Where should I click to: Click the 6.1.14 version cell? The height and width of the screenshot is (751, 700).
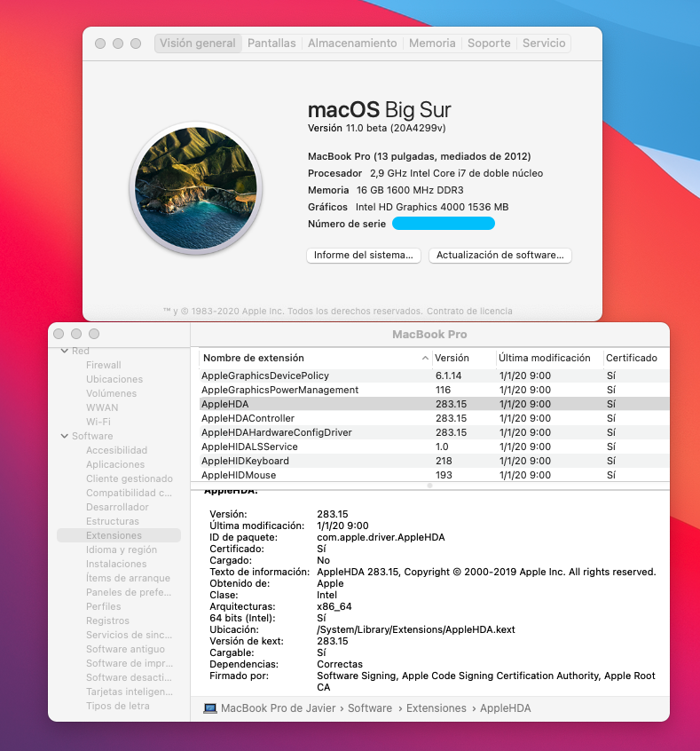tap(449, 375)
